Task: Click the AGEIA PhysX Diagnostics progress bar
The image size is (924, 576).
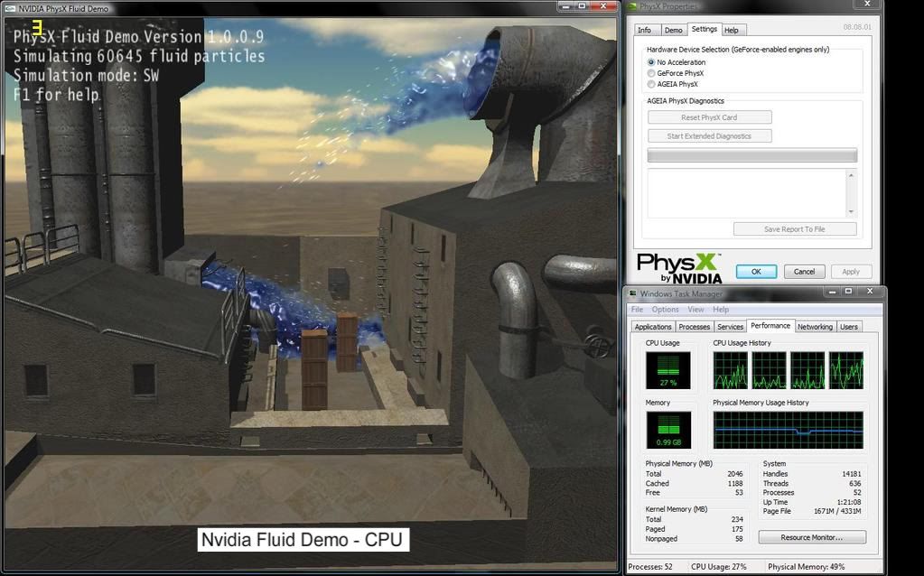Action: (x=750, y=154)
